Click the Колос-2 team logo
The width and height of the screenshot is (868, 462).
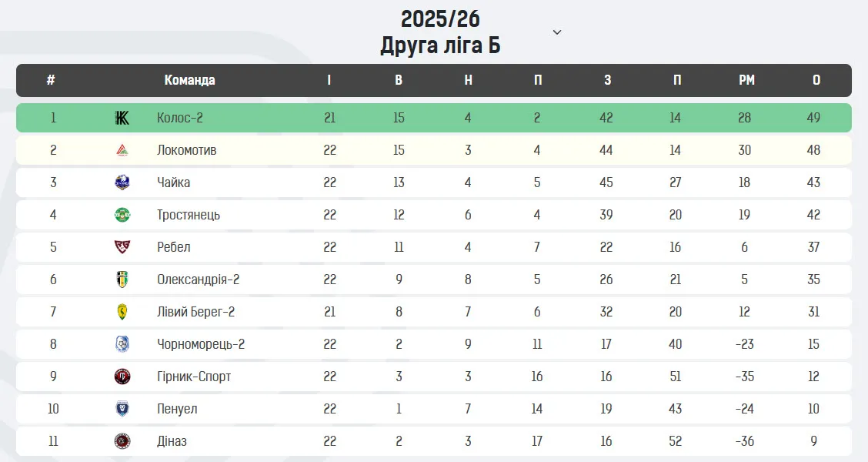pos(122,118)
